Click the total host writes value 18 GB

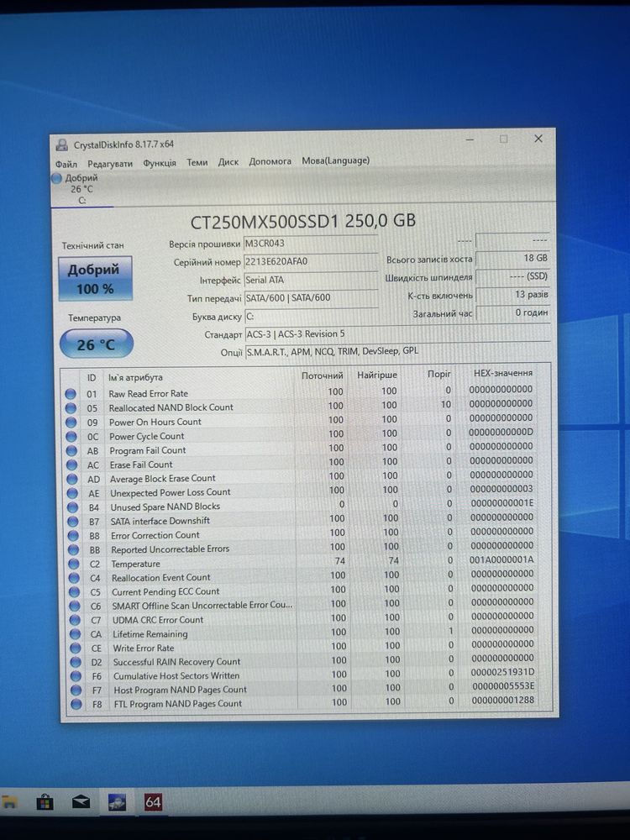(512, 258)
